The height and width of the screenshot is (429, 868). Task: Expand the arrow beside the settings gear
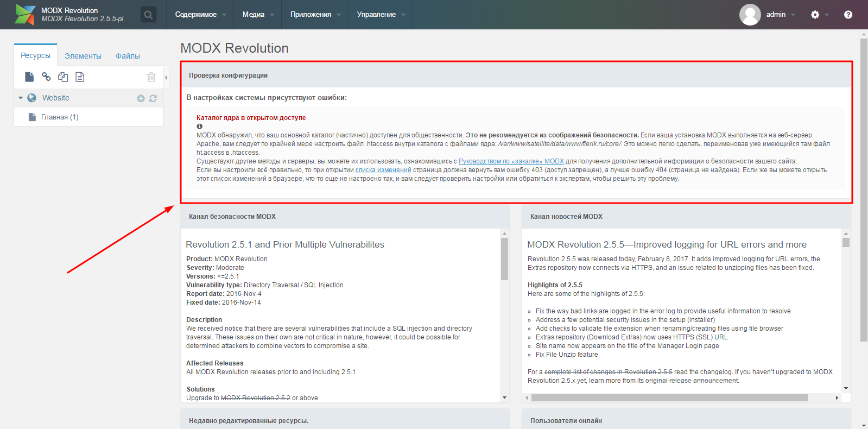[827, 15]
